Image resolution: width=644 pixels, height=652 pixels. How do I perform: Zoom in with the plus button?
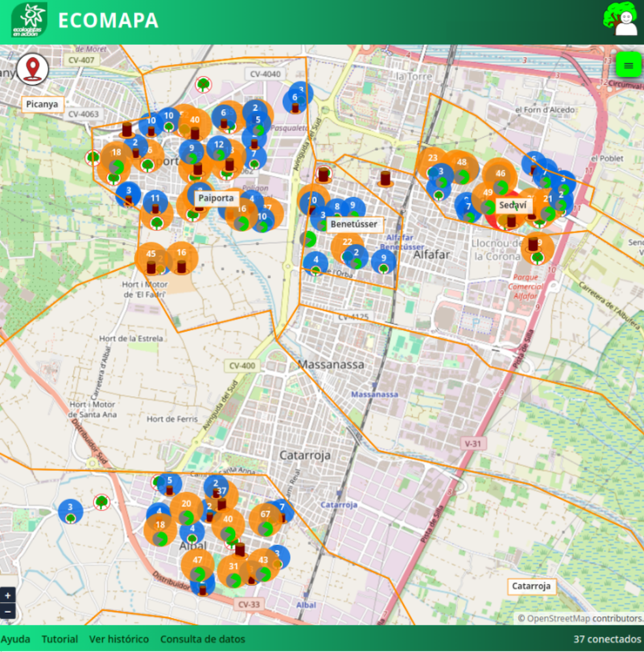pyautogui.click(x=7, y=595)
